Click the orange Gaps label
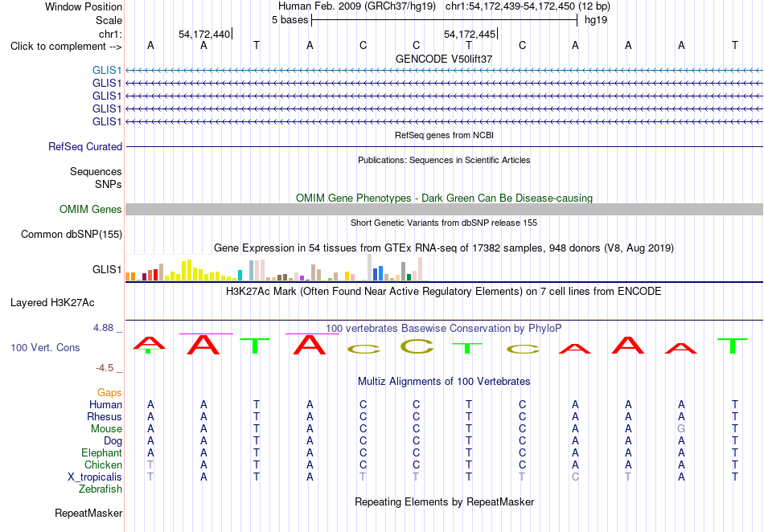Viewport: 764px width, 532px height. click(109, 393)
